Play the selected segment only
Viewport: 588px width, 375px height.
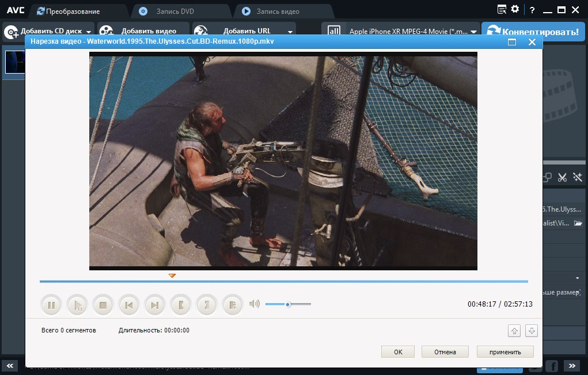click(77, 305)
